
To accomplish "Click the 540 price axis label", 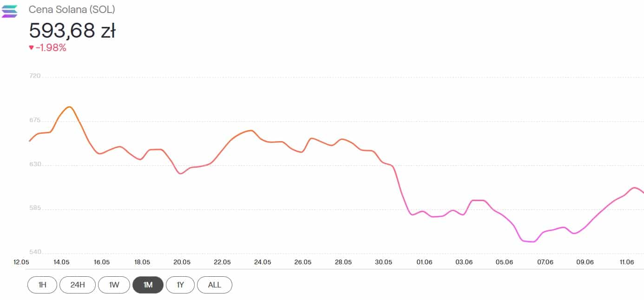I will pos(35,252).
